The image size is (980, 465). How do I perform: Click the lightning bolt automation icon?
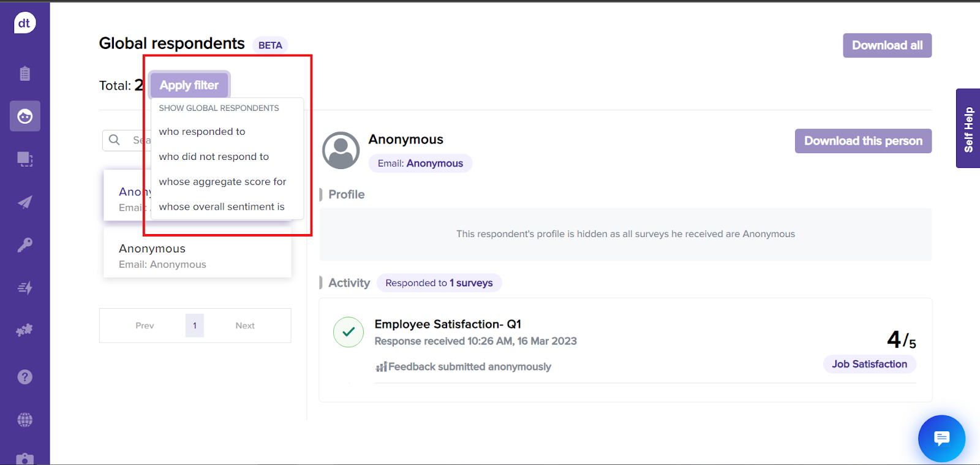coord(24,288)
